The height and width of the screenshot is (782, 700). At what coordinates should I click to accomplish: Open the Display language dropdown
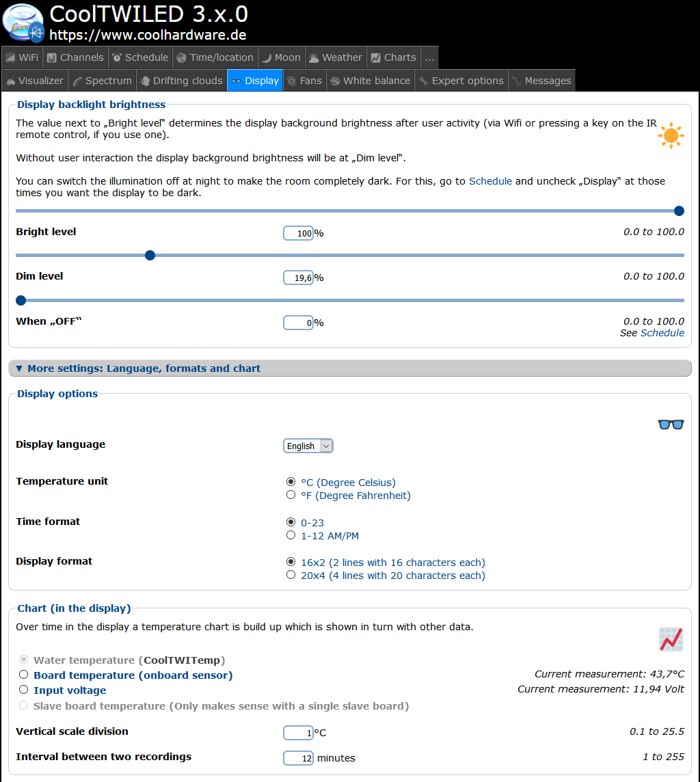(x=308, y=446)
